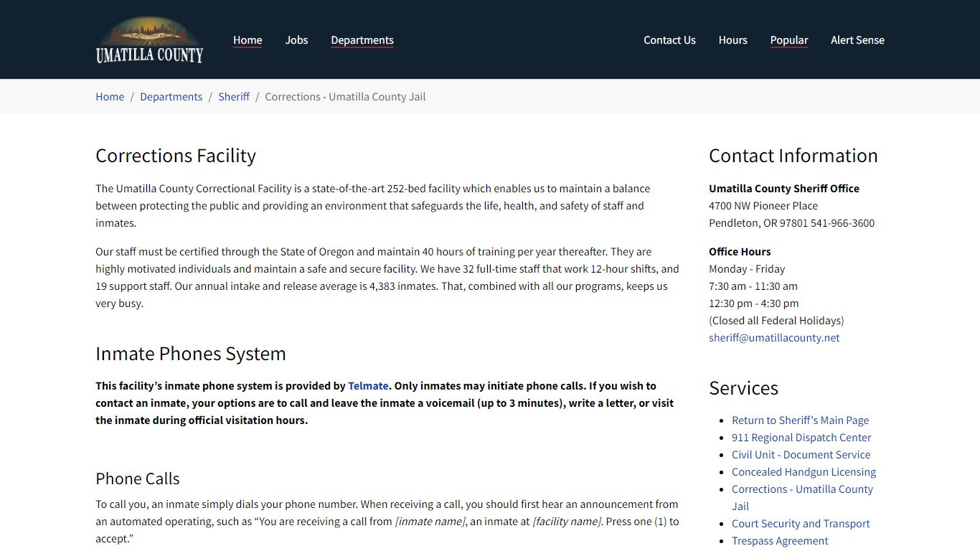Go to Contact Us page
The image size is (980, 551).
[669, 40]
